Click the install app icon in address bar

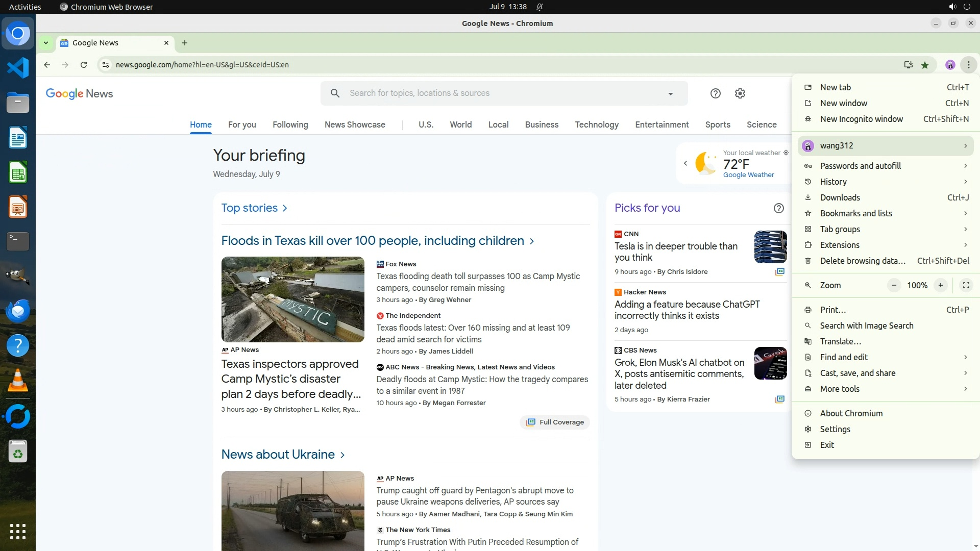(x=908, y=65)
